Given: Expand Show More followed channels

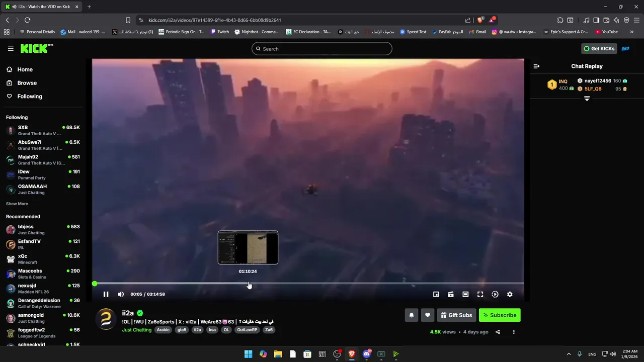Looking at the screenshot, I should pyautogui.click(x=17, y=204).
